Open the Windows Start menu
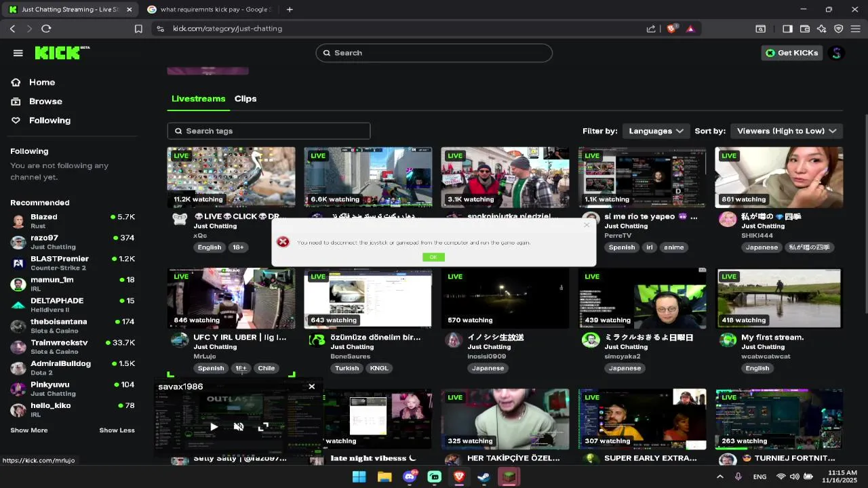Image resolution: width=868 pixels, height=488 pixels. click(359, 476)
